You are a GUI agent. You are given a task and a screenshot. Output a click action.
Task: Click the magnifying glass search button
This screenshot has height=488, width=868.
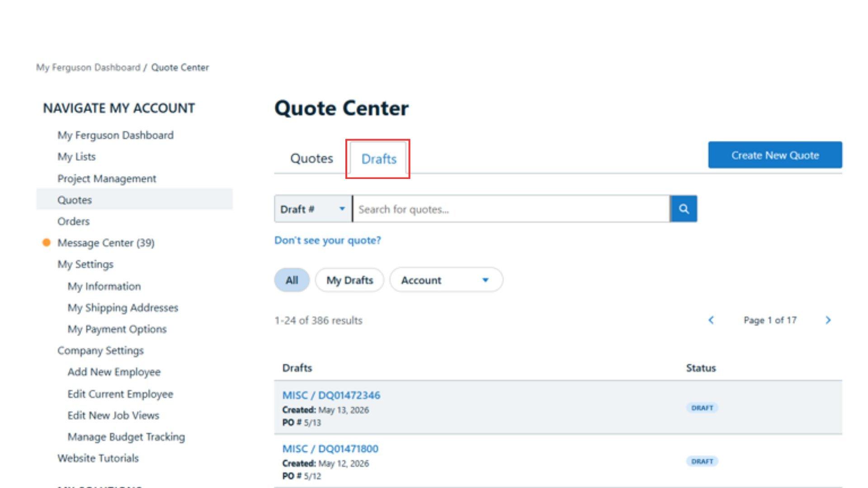tap(684, 209)
